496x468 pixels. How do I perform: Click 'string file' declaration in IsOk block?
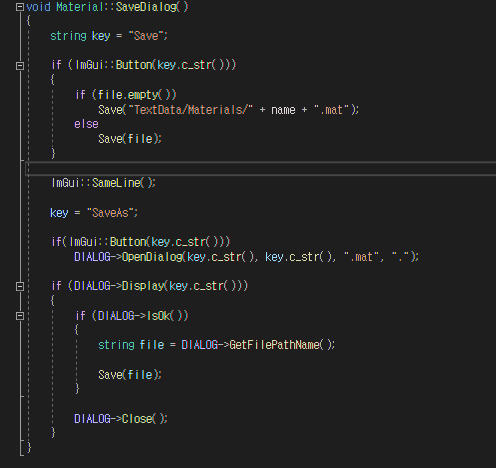pyautogui.click(x=131, y=345)
